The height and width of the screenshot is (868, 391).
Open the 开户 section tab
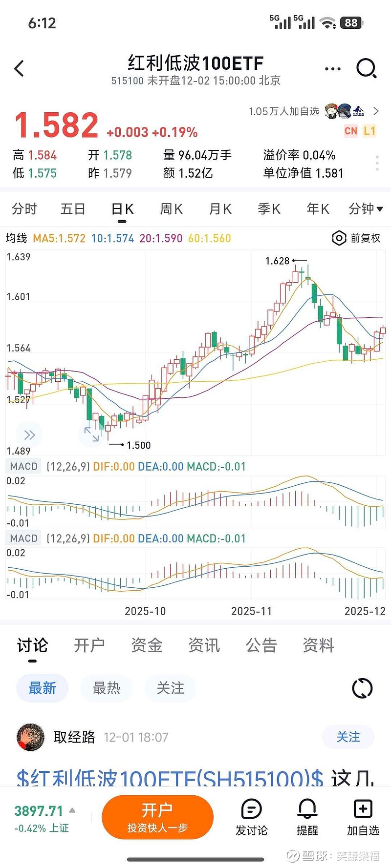coord(89,645)
